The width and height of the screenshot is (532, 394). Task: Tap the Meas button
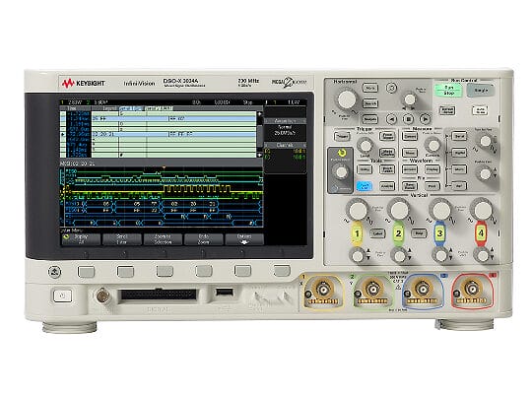[410, 153]
